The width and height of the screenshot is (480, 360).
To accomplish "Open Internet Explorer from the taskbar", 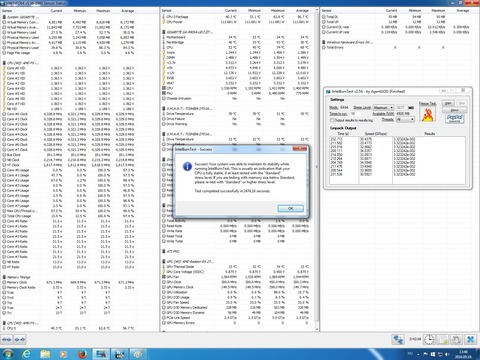I will coord(26,354).
